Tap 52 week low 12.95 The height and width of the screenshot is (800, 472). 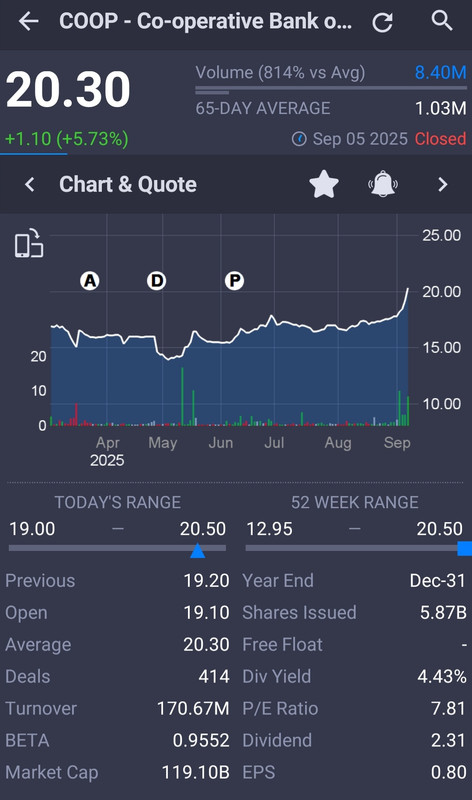click(x=269, y=529)
